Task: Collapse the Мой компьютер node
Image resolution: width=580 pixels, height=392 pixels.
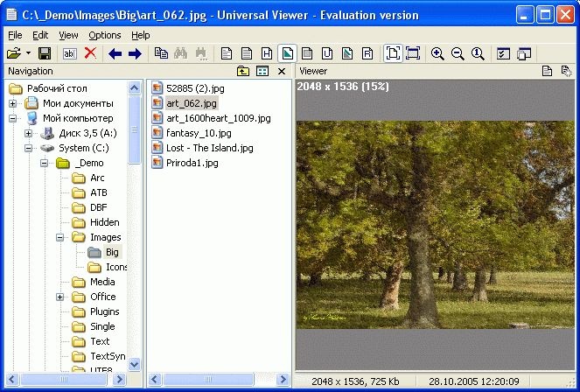Action: [12, 118]
